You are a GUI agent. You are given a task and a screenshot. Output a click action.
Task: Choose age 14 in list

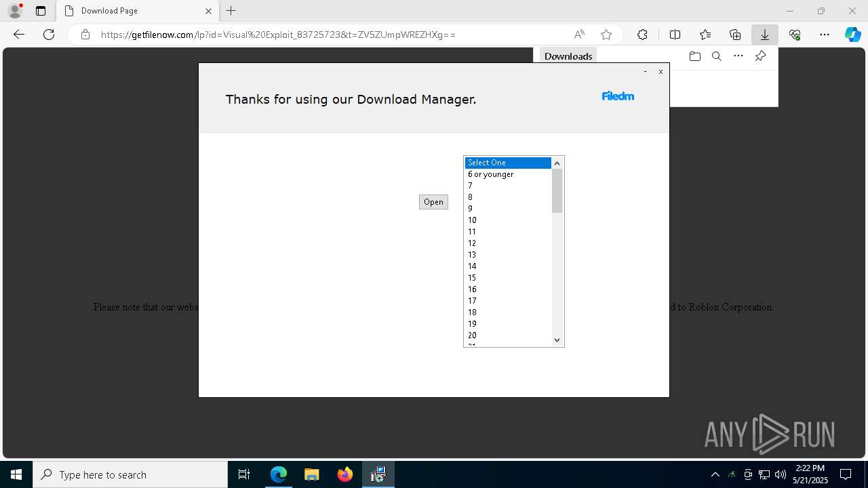click(508, 266)
